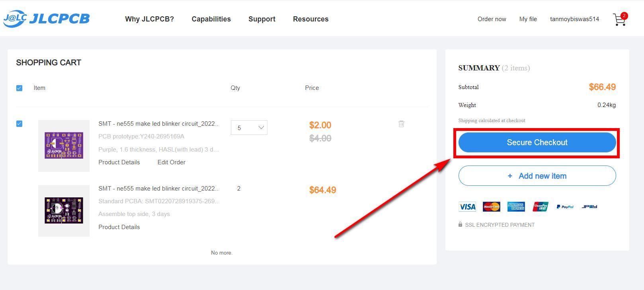Open the Capabilities menu
Viewport: 644px width, 290px height.
pos(211,19)
